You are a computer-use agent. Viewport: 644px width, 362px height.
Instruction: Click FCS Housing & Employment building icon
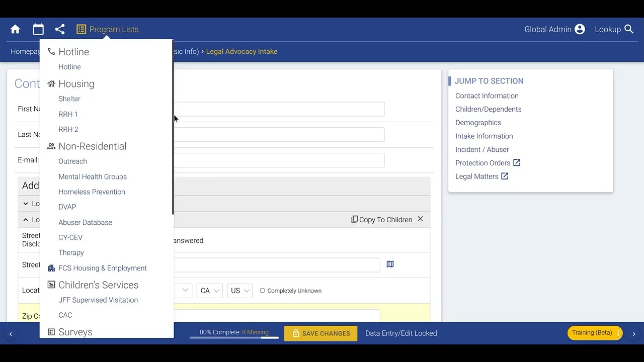[x=51, y=268]
